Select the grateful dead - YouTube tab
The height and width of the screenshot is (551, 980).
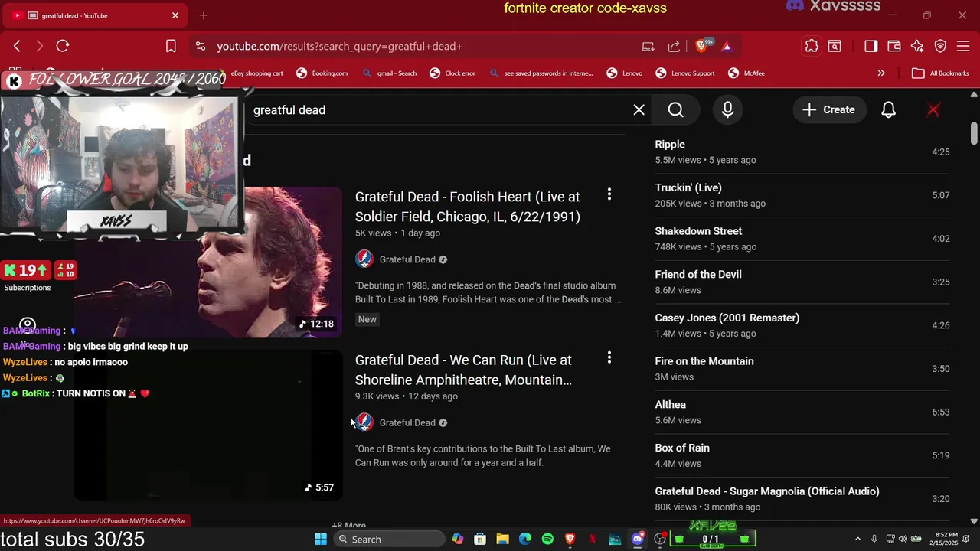point(96,15)
